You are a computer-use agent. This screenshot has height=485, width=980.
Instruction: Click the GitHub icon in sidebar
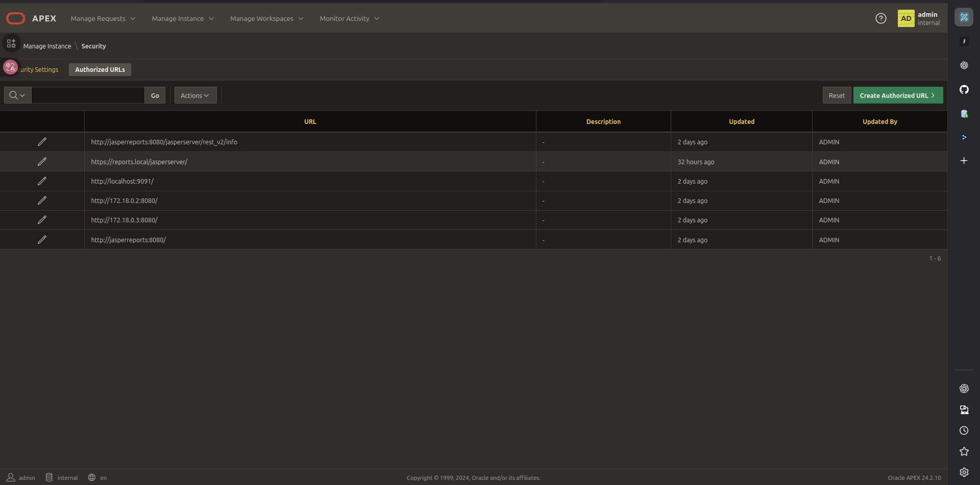point(964,90)
